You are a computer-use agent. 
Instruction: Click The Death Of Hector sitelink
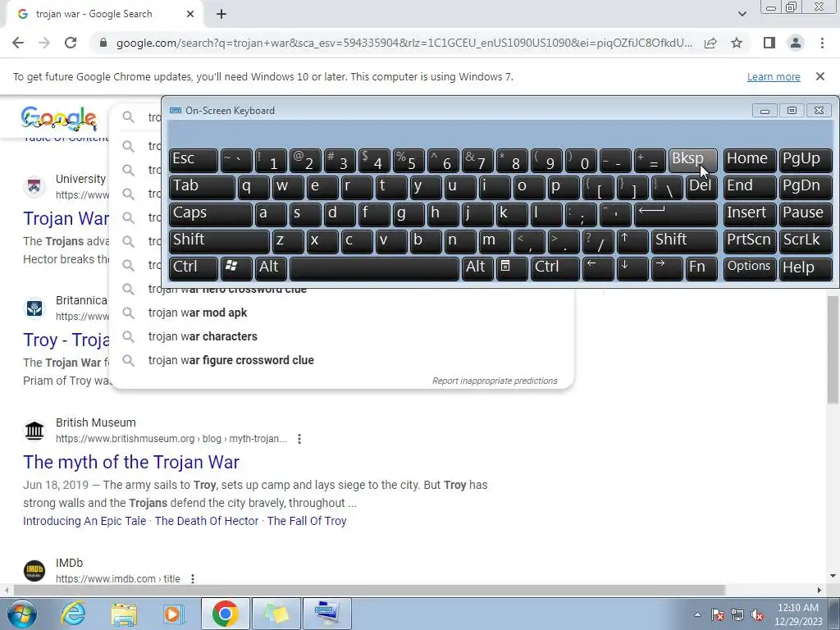coord(207,521)
